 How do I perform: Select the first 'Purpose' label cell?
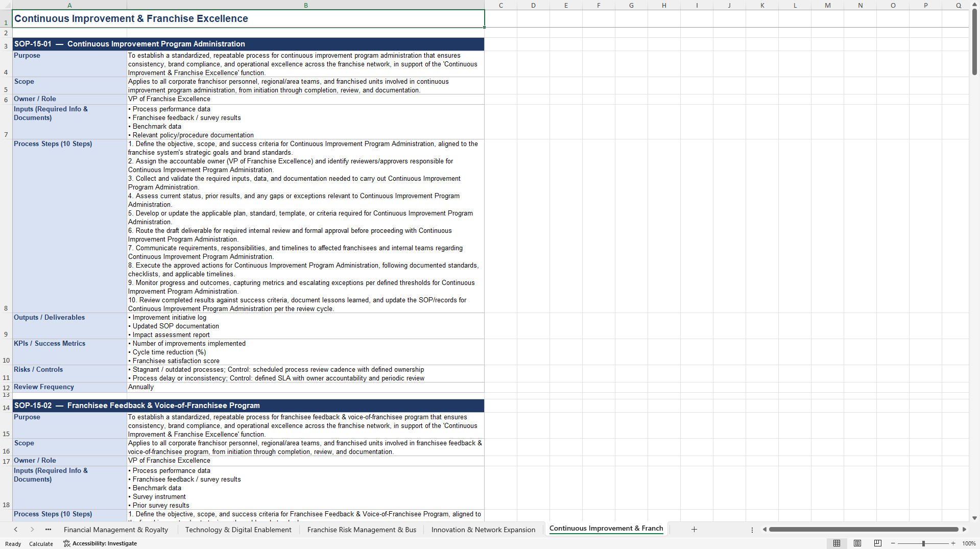(x=69, y=64)
